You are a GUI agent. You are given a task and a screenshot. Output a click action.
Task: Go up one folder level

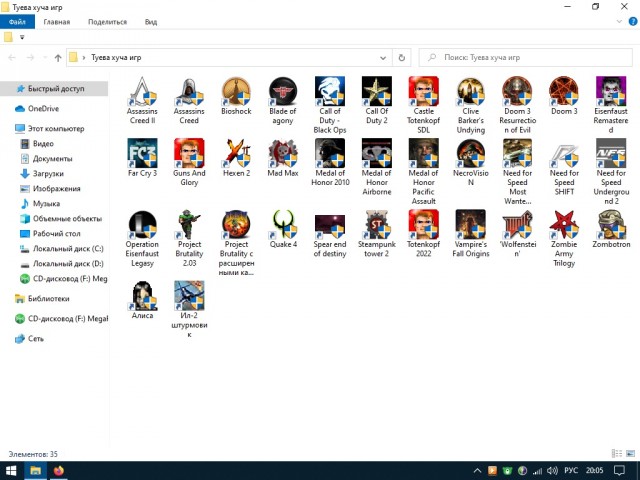[x=58, y=58]
